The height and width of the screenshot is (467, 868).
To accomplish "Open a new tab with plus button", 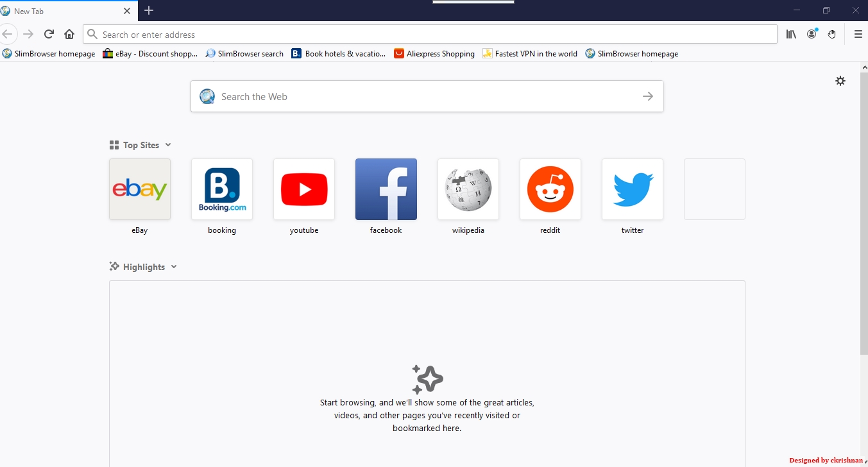I will (x=149, y=10).
